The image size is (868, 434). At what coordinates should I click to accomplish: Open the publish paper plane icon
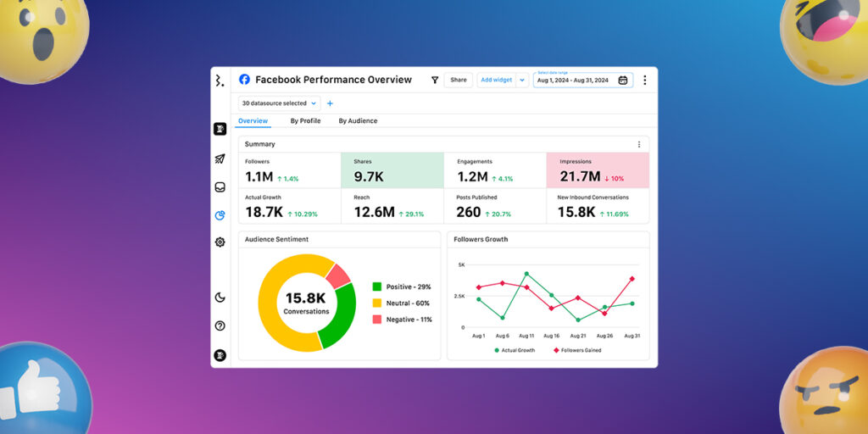[220, 159]
